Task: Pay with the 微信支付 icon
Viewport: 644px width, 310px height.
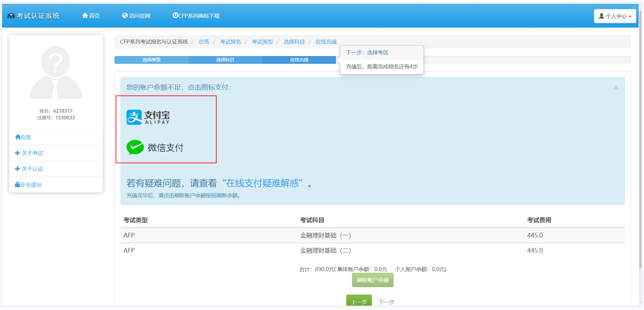Action: pos(155,147)
